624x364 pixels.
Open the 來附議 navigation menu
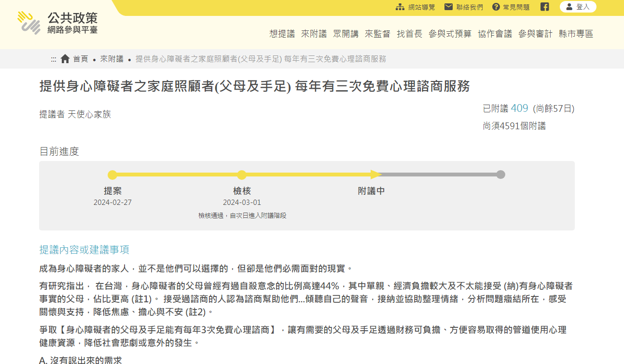point(314,34)
